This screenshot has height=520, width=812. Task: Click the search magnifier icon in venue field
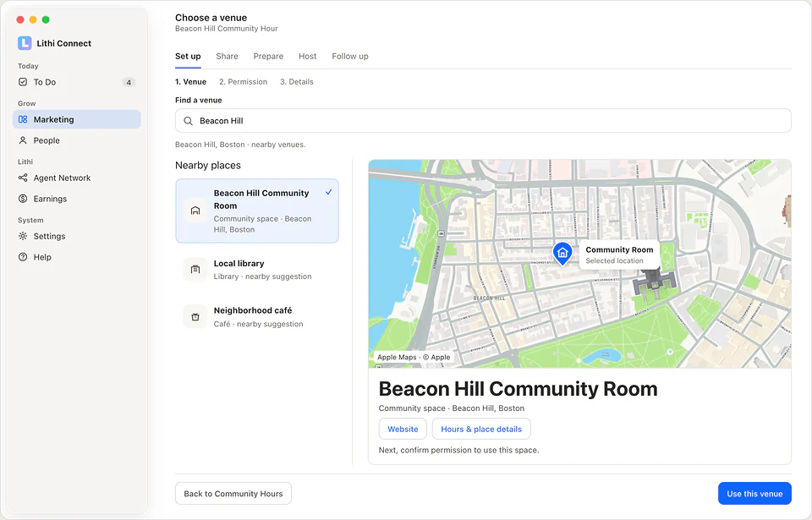[x=189, y=121]
